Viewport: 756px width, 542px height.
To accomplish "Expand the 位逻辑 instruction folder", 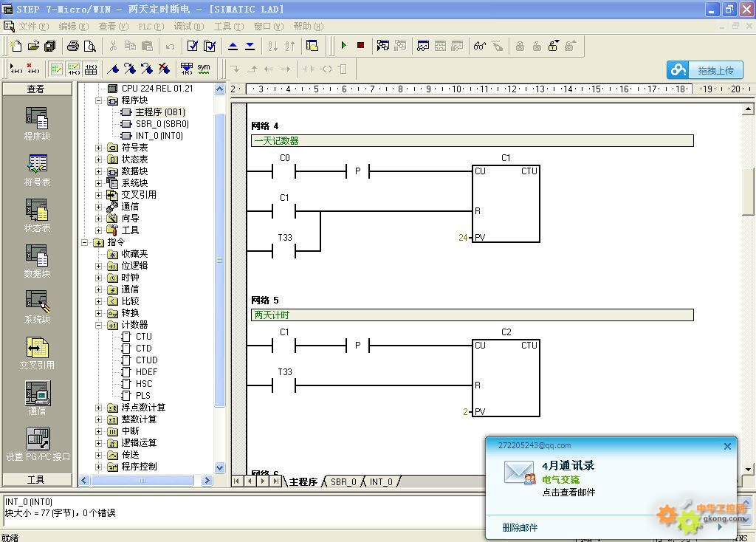I will point(98,266).
